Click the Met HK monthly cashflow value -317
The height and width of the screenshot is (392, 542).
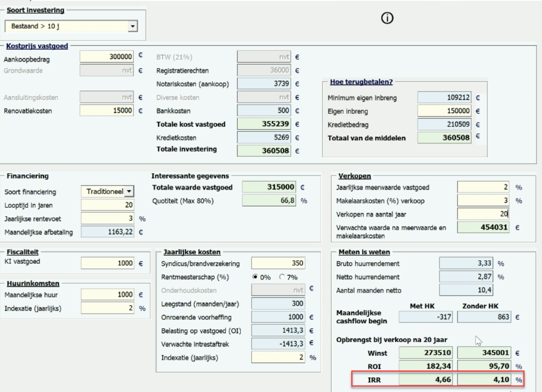pyautogui.click(x=426, y=317)
